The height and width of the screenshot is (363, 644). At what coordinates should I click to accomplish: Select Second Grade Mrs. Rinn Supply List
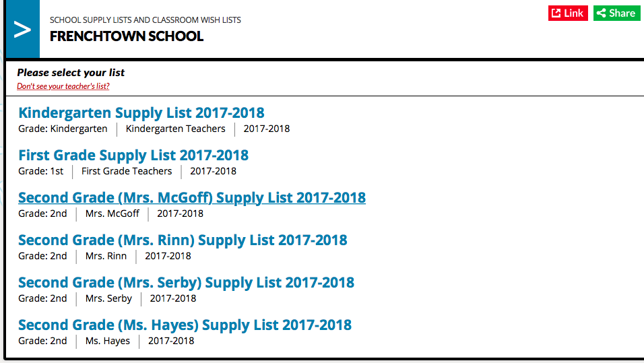(183, 240)
